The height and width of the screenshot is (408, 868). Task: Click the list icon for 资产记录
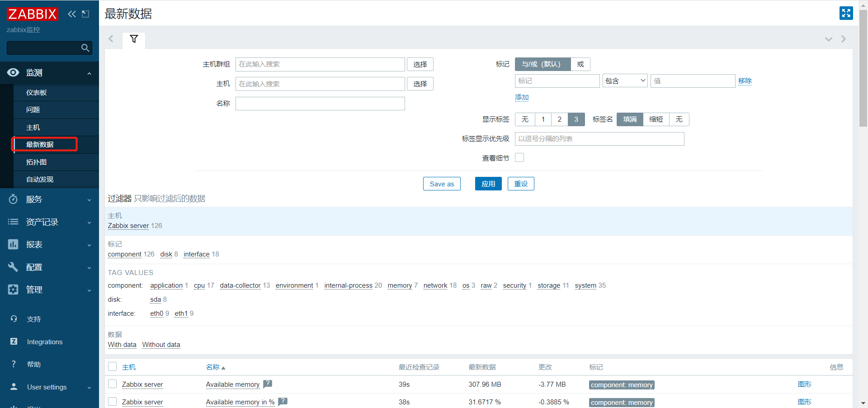coord(14,222)
